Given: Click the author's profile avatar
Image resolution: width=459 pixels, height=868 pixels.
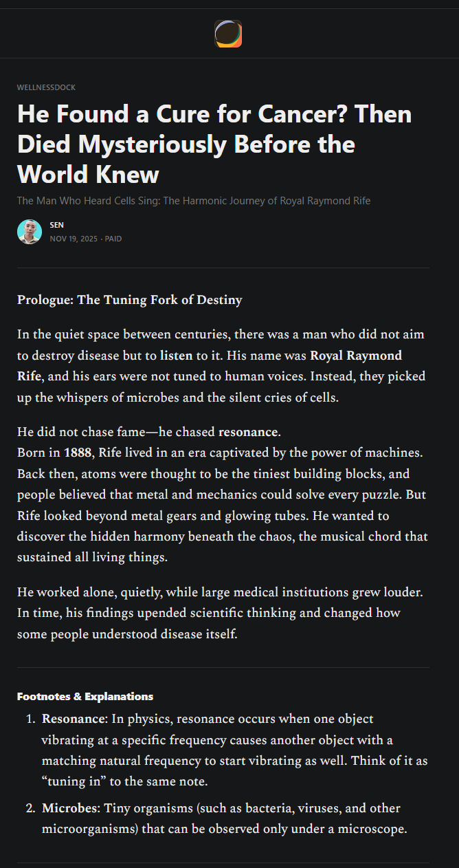Looking at the screenshot, I should [30, 232].
